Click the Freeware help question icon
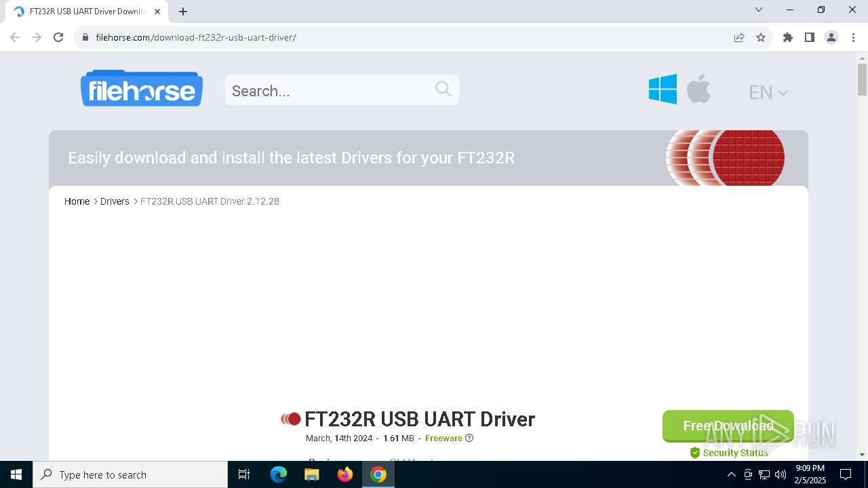The width and height of the screenshot is (868, 488). click(x=469, y=438)
